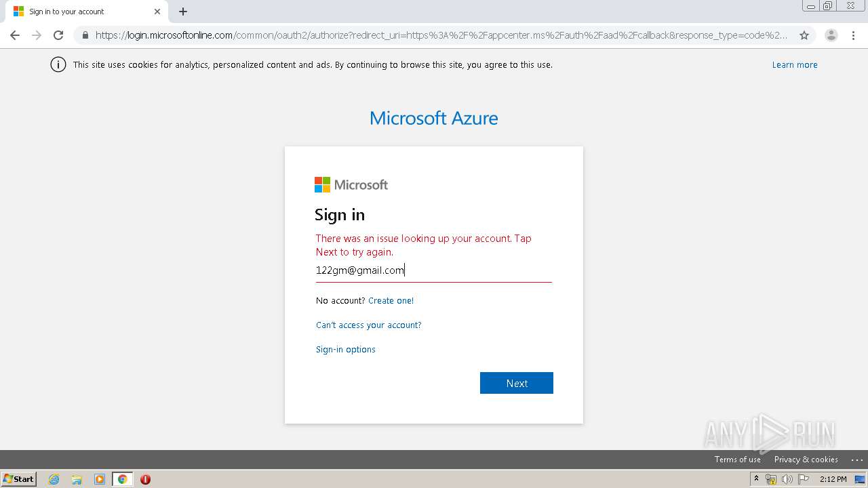Open the Chrome profile avatar icon

[x=831, y=35]
